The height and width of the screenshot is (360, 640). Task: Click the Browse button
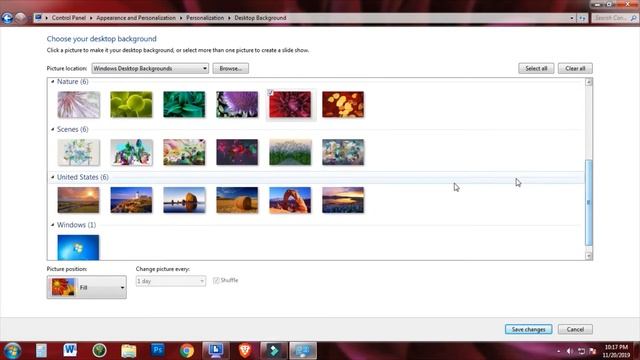231,68
